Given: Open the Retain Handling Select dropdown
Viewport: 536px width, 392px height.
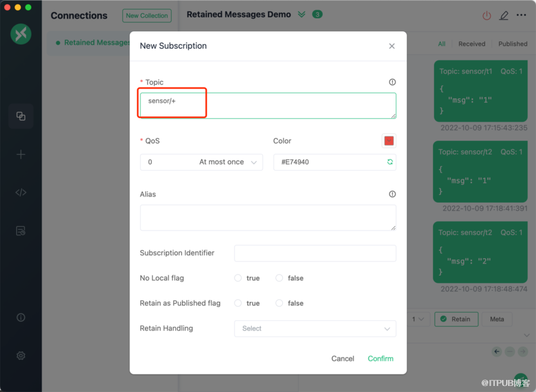Looking at the screenshot, I should click(315, 329).
